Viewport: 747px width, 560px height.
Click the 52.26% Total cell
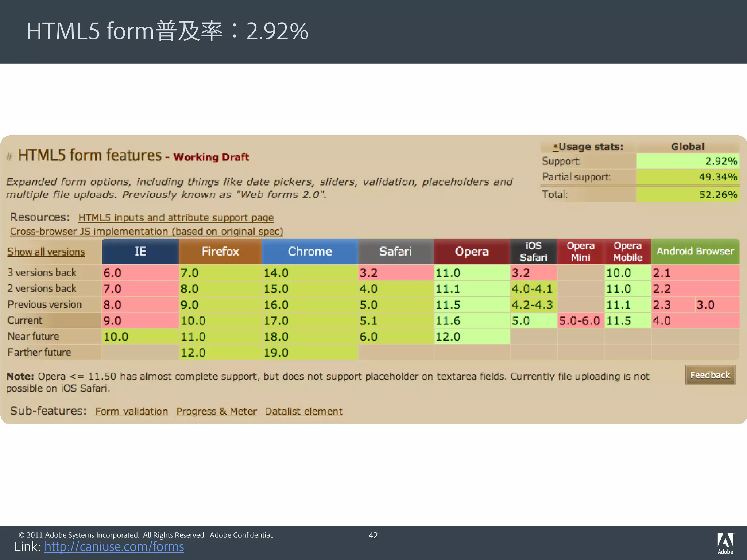688,195
